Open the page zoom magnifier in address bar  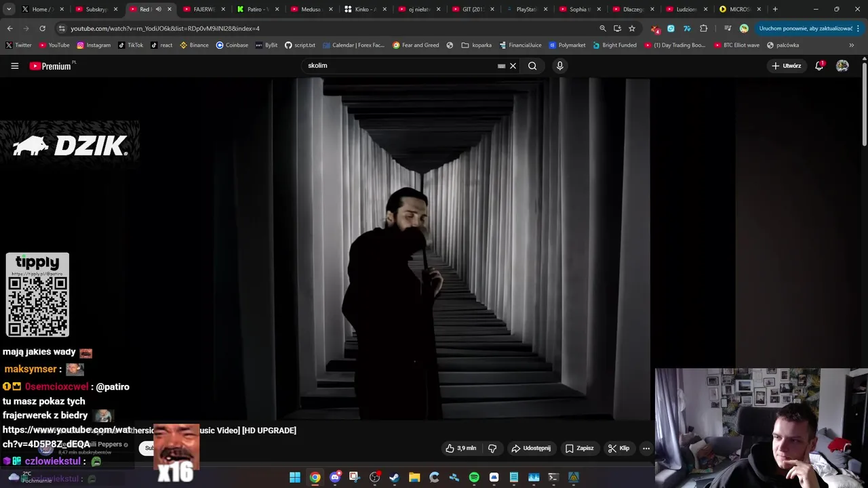click(602, 28)
